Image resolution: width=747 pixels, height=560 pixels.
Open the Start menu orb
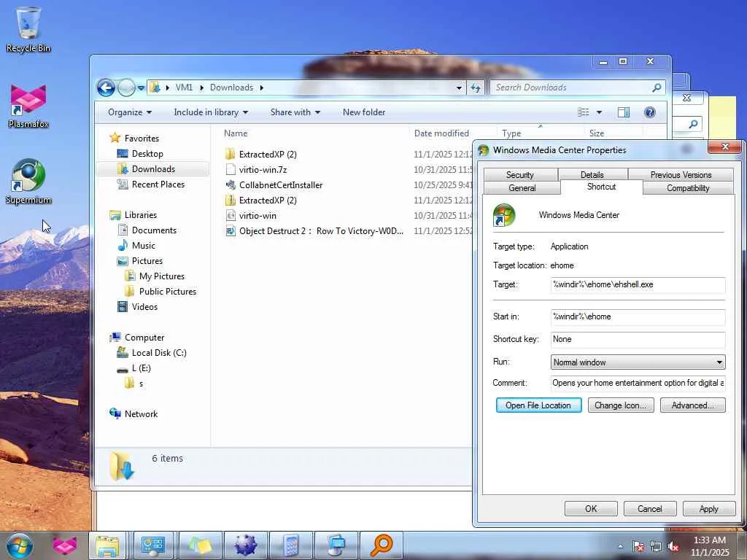(x=20, y=545)
